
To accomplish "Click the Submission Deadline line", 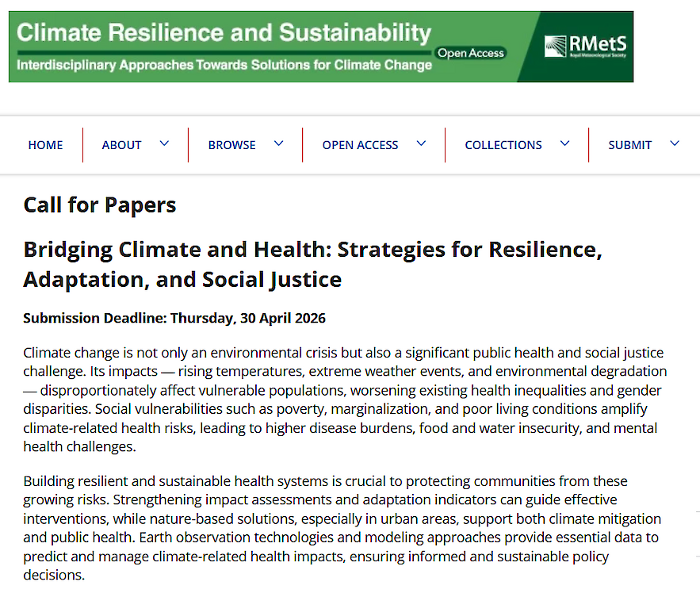I will click(174, 319).
